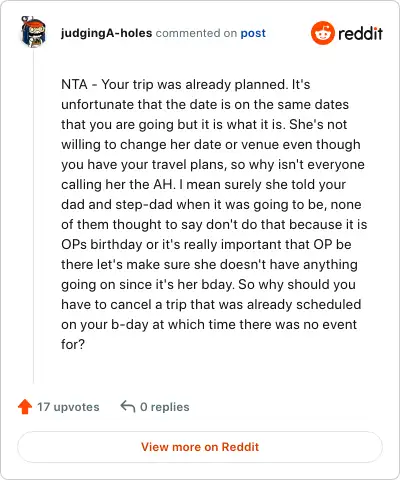Click the comment's last word "for?"
This screenshot has width=400, height=480.
[73, 344]
